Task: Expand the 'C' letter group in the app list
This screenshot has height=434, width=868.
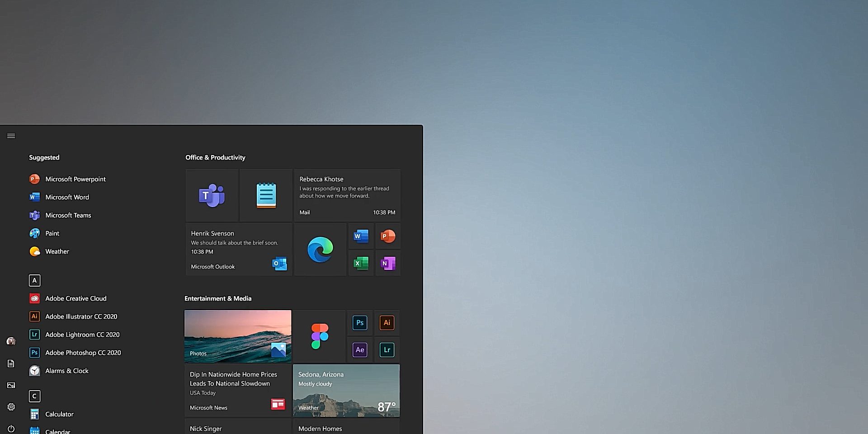Action: (x=34, y=396)
